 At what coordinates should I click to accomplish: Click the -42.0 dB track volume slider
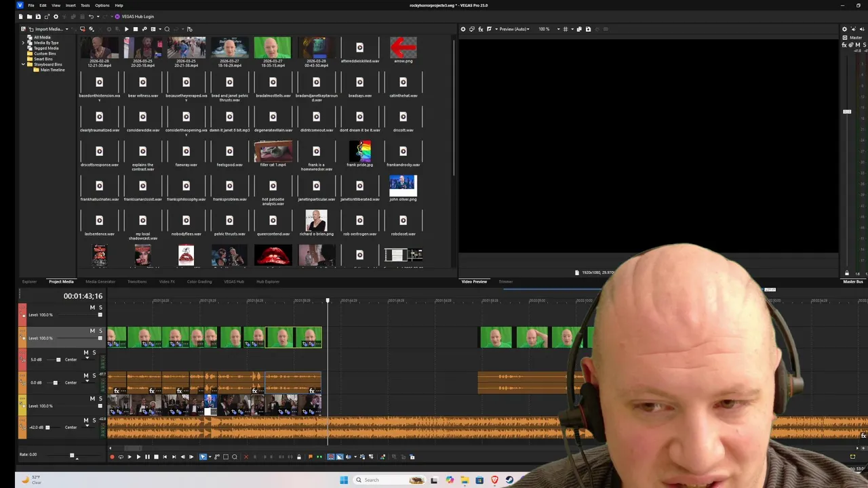point(47,428)
